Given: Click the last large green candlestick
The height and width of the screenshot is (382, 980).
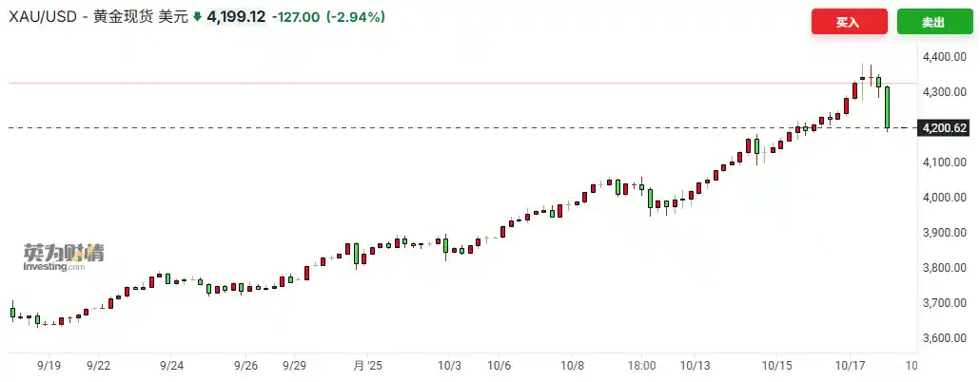Looking at the screenshot, I should tap(887, 107).
